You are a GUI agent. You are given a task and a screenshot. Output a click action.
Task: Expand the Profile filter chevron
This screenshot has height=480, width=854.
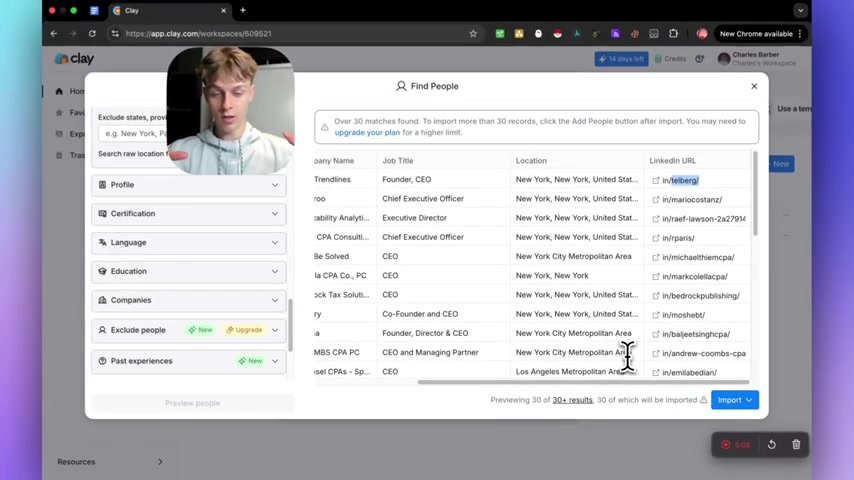[275, 185]
